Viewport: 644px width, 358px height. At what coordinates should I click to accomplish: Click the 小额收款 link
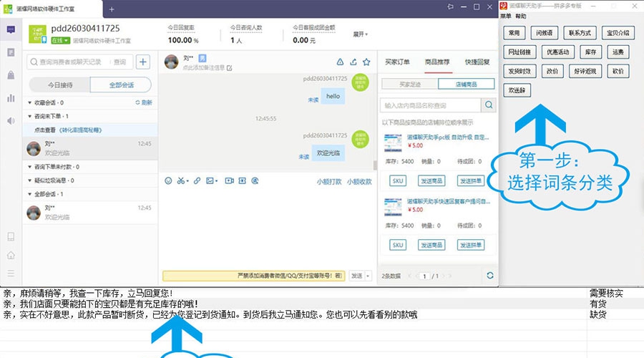click(359, 181)
